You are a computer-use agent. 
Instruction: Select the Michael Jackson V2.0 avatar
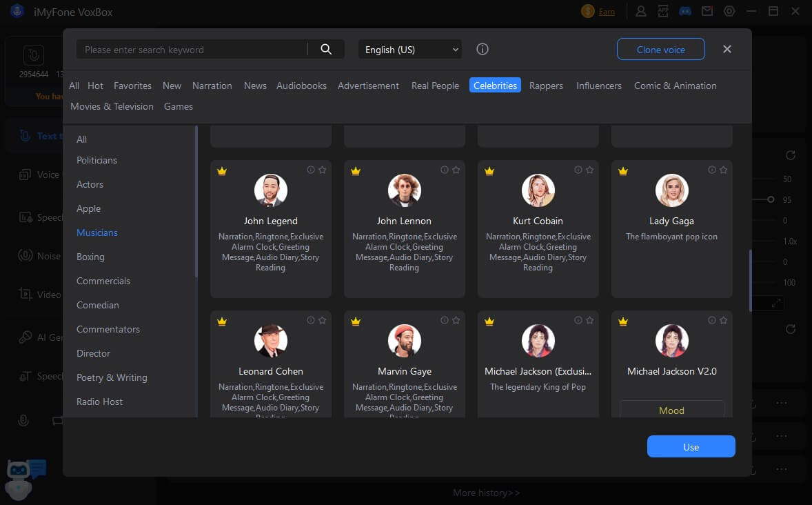tap(671, 341)
